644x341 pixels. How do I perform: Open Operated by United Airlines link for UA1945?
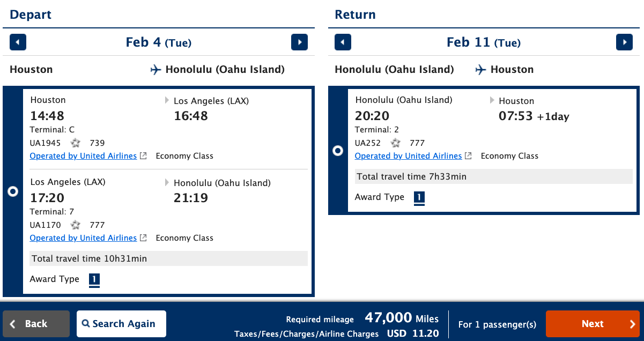tap(83, 156)
